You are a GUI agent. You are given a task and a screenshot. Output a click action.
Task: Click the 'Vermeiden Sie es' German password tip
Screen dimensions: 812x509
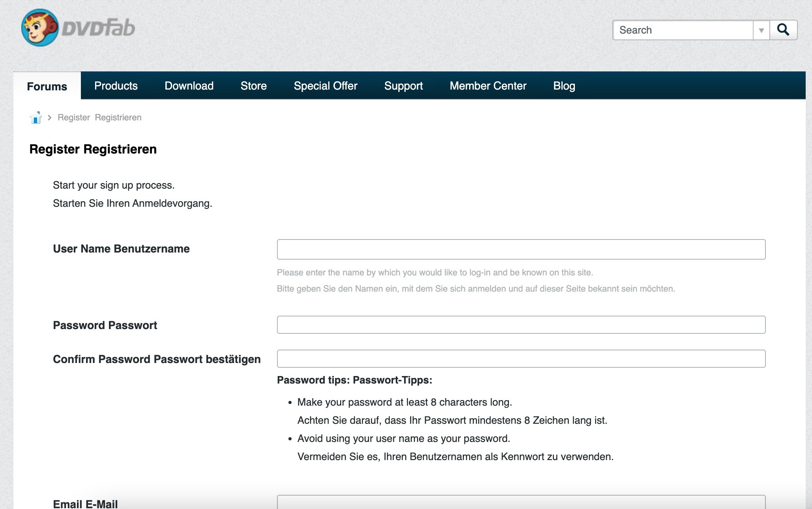click(x=455, y=457)
